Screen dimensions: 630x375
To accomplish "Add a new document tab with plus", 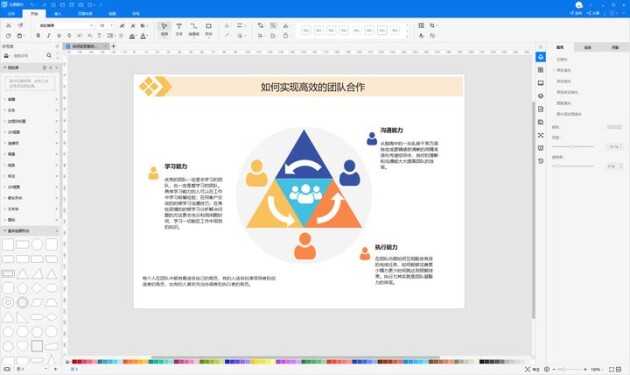I will [x=113, y=46].
